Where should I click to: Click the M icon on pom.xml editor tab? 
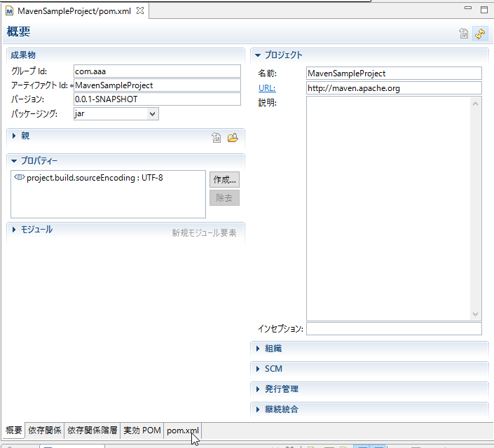pos(10,11)
